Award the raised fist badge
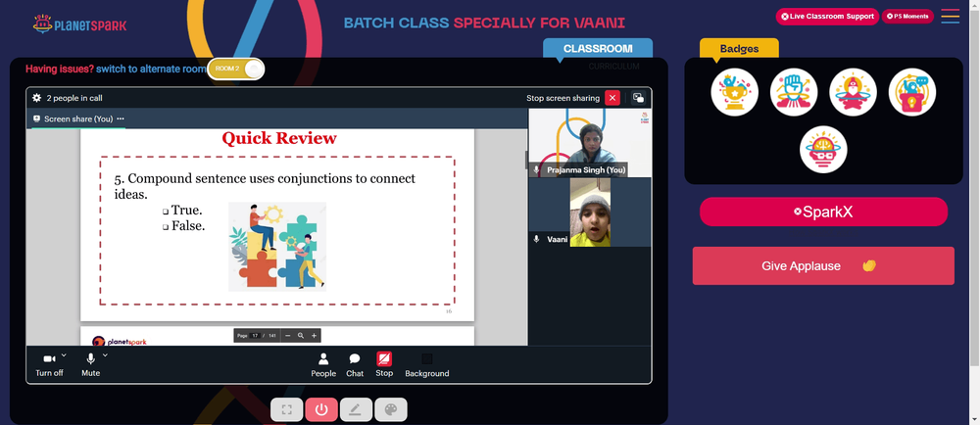980x425 pixels. pyautogui.click(x=794, y=92)
